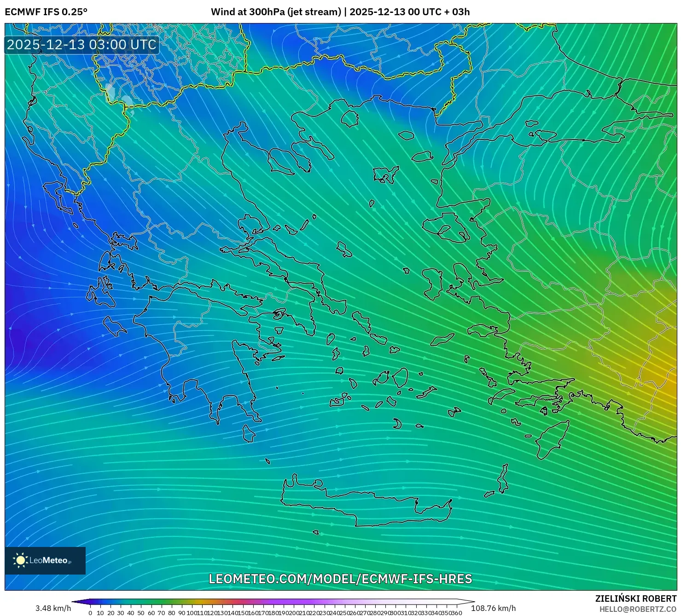This screenshot has height=616, width=681.
Task: Click the wind speed color scale bar
Action: click(x=272, y=601)
